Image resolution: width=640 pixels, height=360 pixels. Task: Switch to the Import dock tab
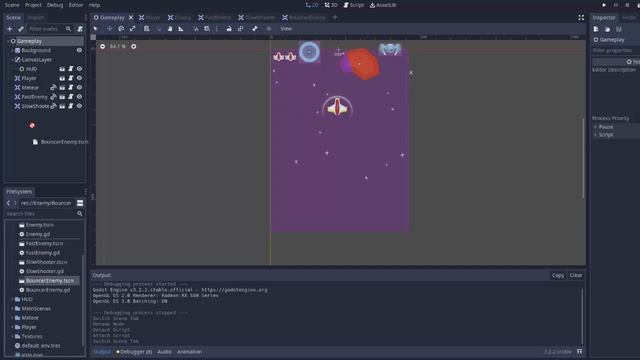coord(36,18)
